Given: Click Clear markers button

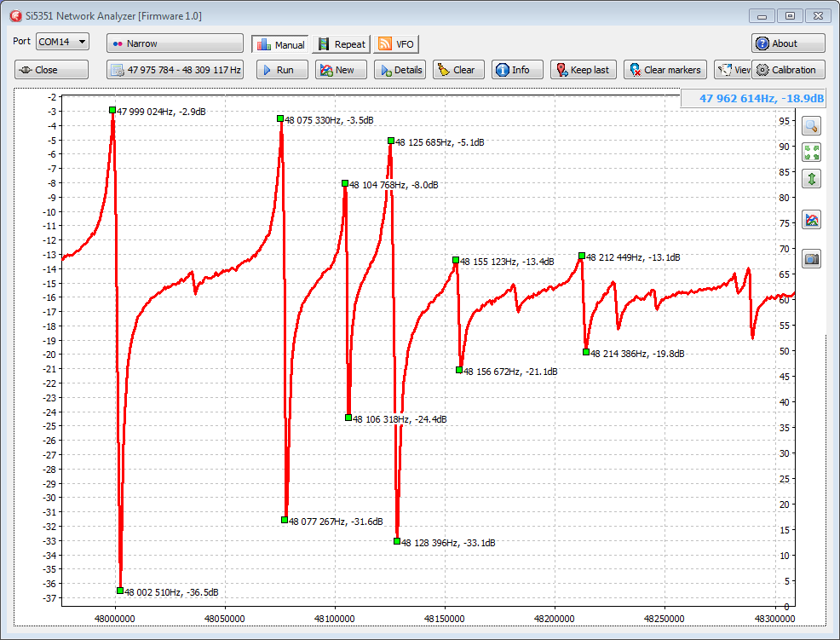Looking at the screenshot, I should pos(665,70).
